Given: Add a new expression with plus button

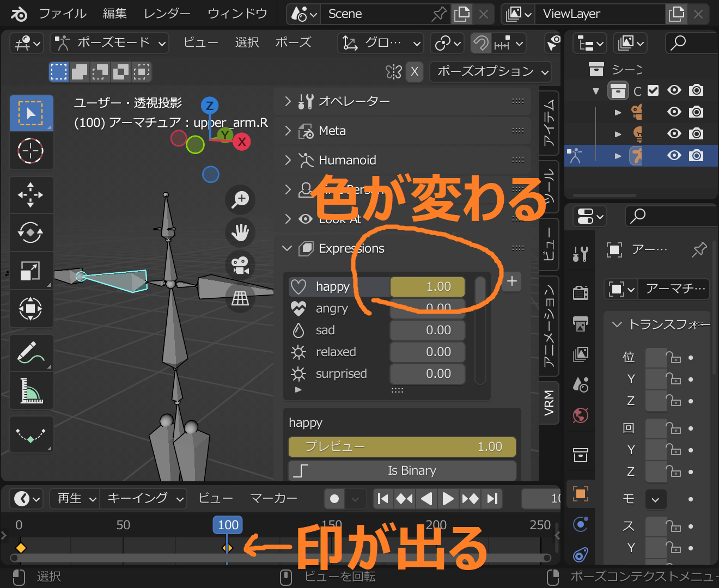Looking at the screenshot, I should pos(511,281).
